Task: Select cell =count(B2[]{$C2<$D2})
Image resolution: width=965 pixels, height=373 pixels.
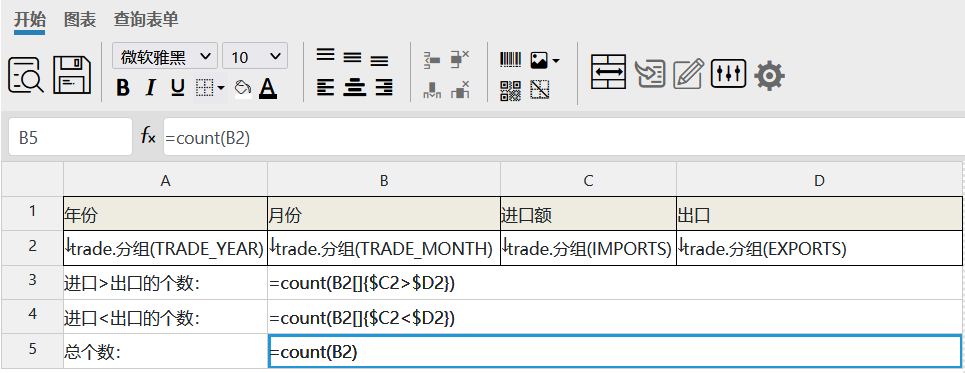Action: coord(614,318)
